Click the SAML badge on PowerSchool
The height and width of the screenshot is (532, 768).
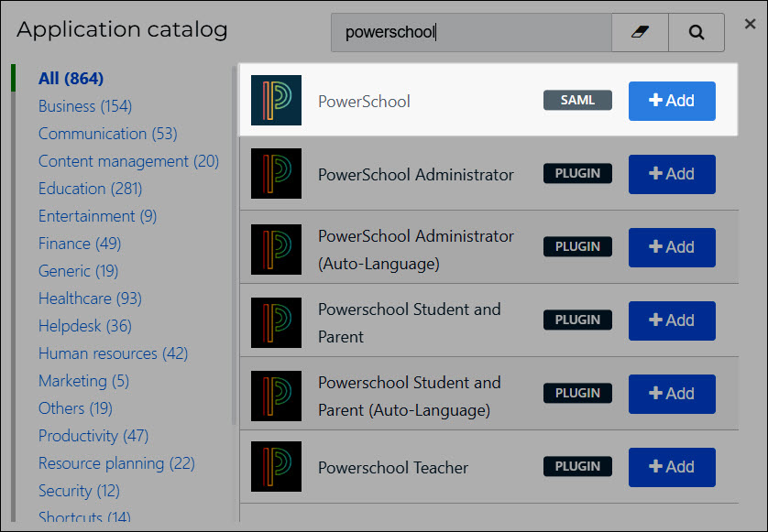(577, 101)
